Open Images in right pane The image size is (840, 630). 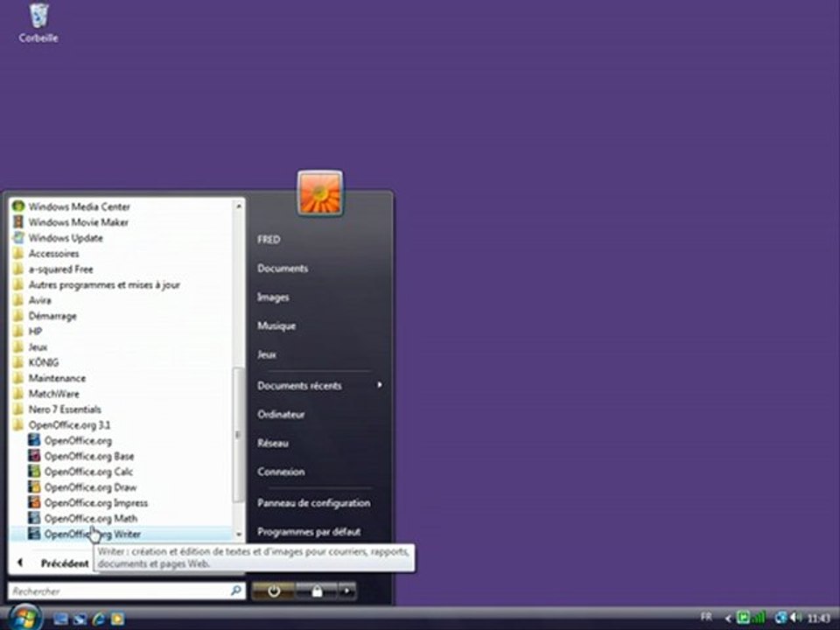(273, 297)
